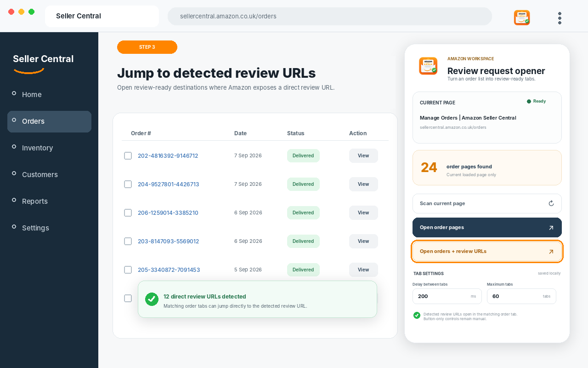Click the arrow icon on Open order pages
This screenshot has height=368, width=588.
[551, 228]
